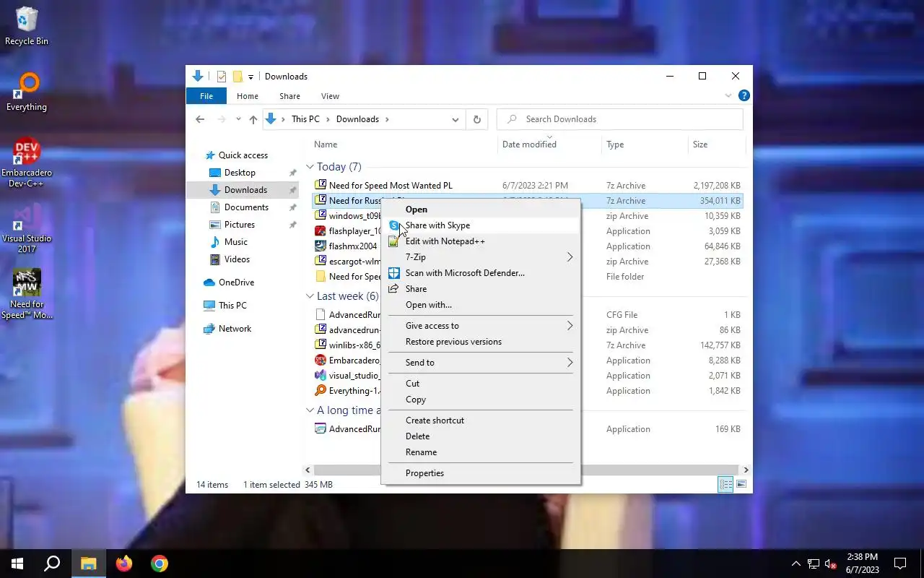The width and height of the screenshot is (924, 578).
Task: Collapse the Today (7) group
Action: click(x=310, y=167)
